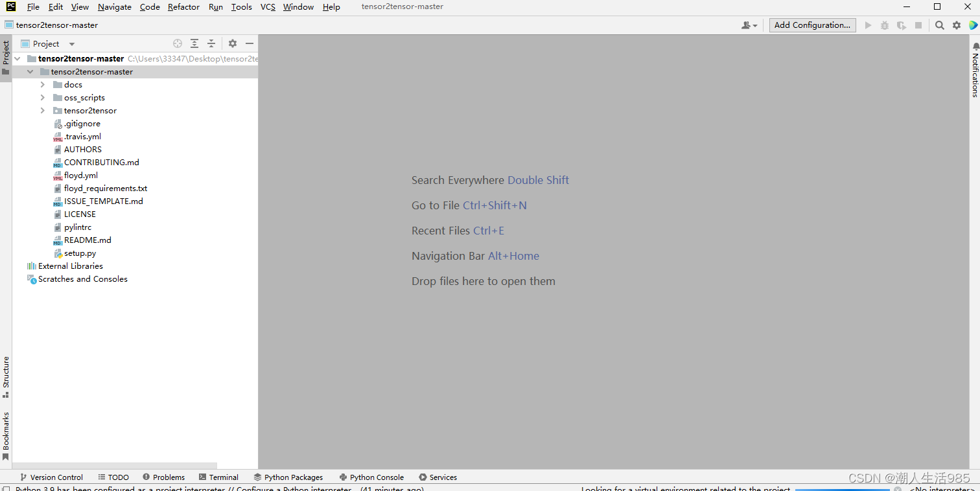
Task: Click background task progress bar in status bar
Action: coord(843,489)
